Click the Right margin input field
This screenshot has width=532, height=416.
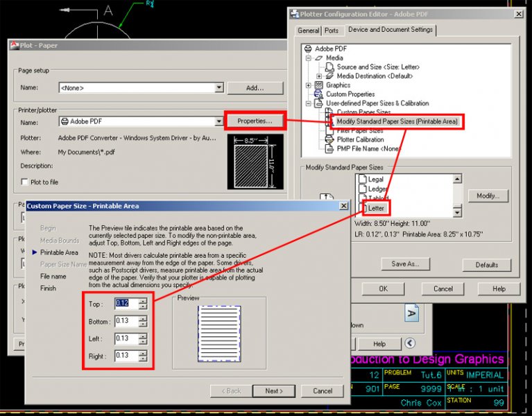tap(126, 356)
